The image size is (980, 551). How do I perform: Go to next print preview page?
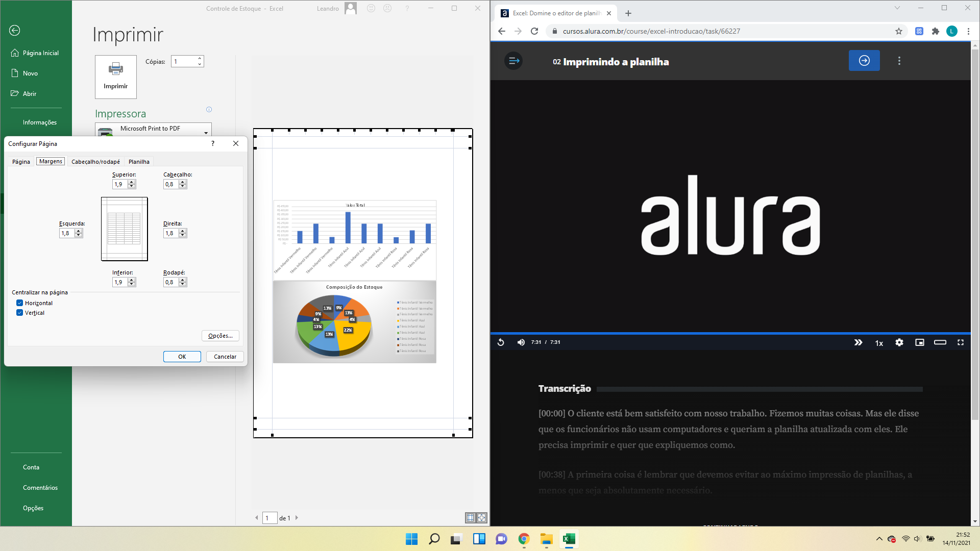297,518
